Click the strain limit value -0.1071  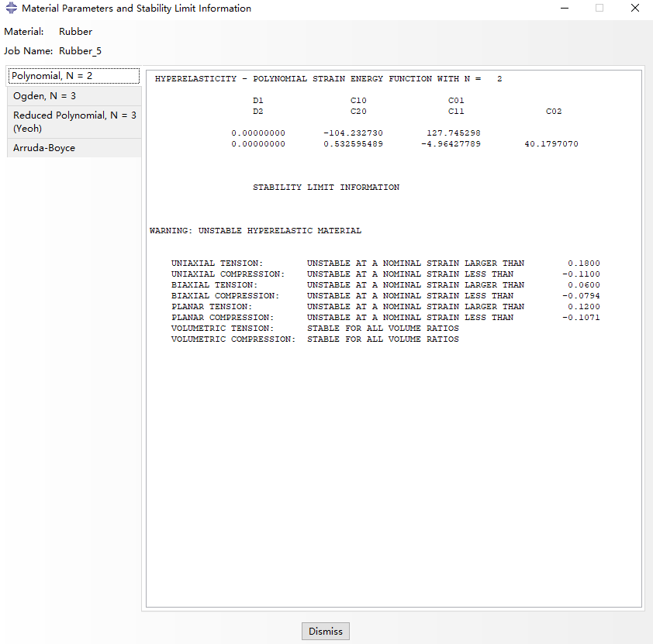coord(581,318)
